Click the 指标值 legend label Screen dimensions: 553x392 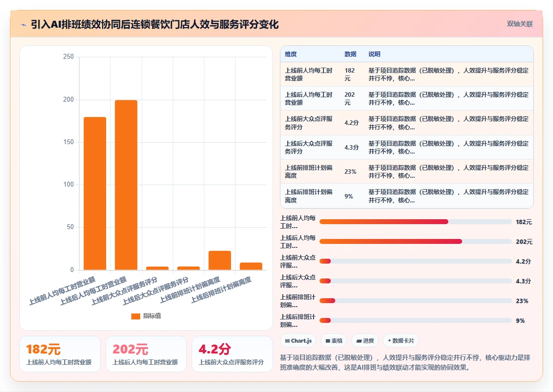click(152, 316)
